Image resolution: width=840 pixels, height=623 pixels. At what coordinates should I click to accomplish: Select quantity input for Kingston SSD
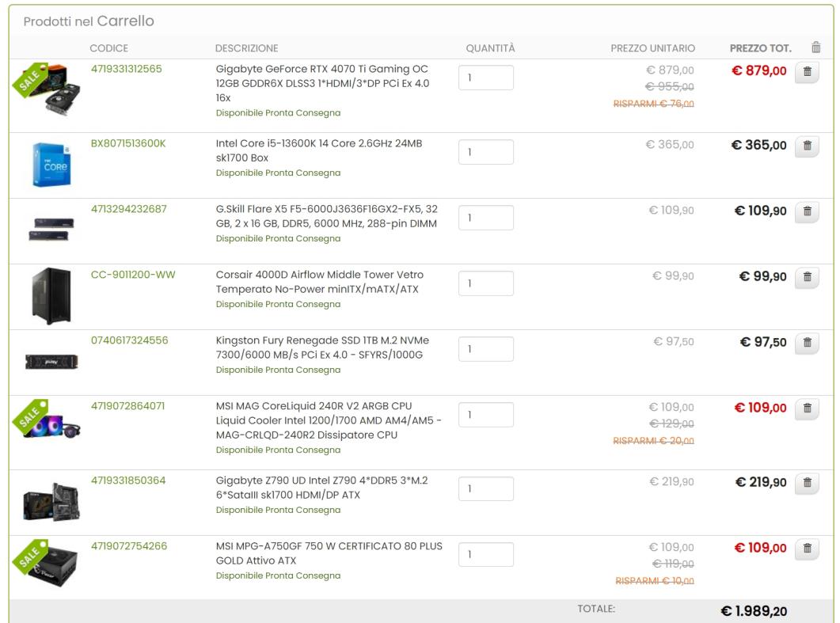[485, 349]
